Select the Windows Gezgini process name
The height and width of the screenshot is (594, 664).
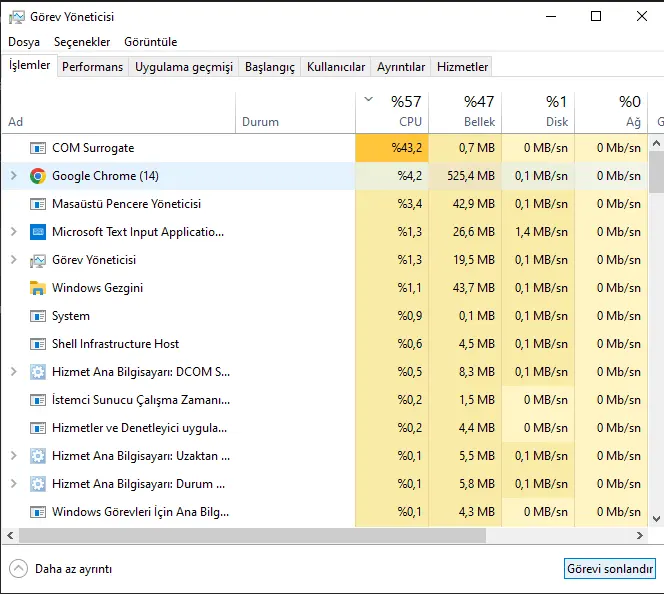point(97,288)
